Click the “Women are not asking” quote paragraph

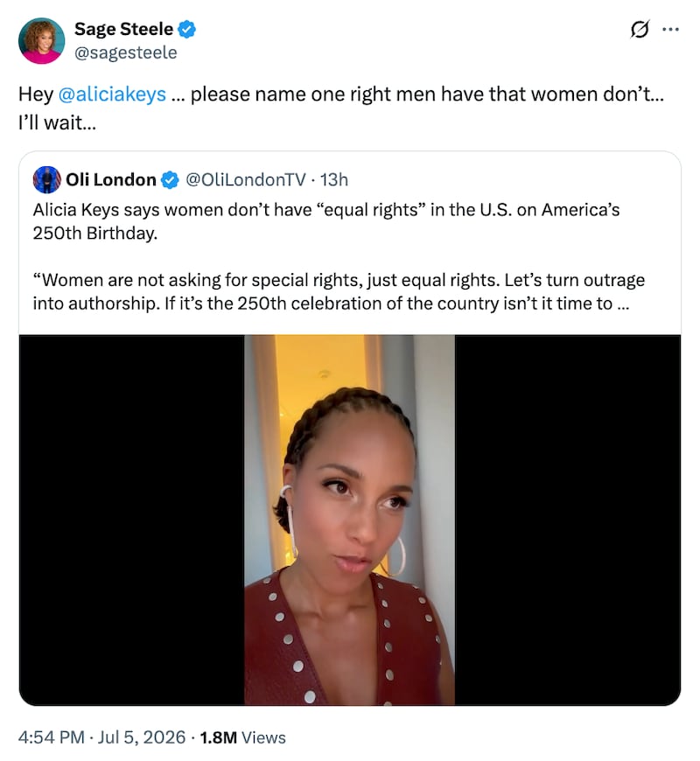339,291
